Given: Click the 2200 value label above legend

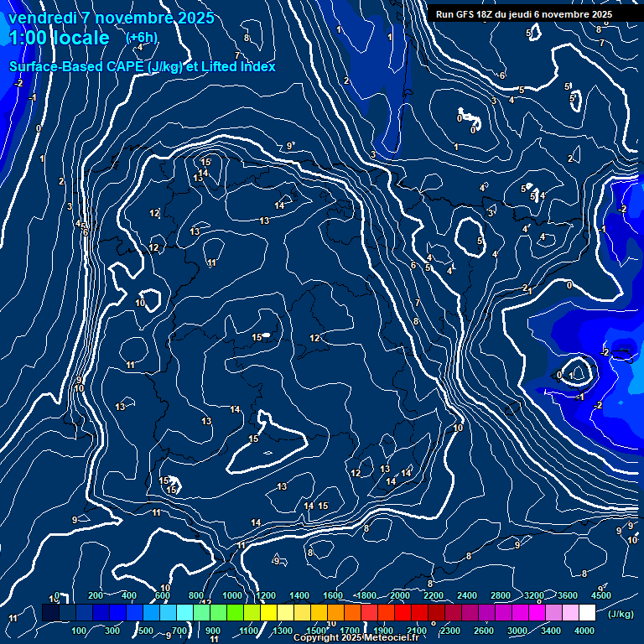Looking at the screenshot, I should pyautogui.click(x=434, y=595).
